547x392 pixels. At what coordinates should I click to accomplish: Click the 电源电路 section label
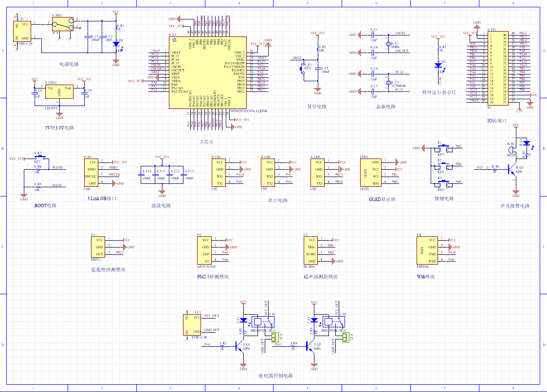click(x=69, y=64)
